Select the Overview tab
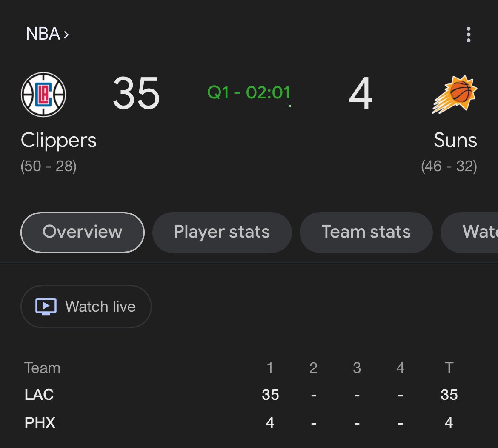Image resolution: width=498 pixels, height=448 pixels. pyautogui.click(x=83, y=232)
